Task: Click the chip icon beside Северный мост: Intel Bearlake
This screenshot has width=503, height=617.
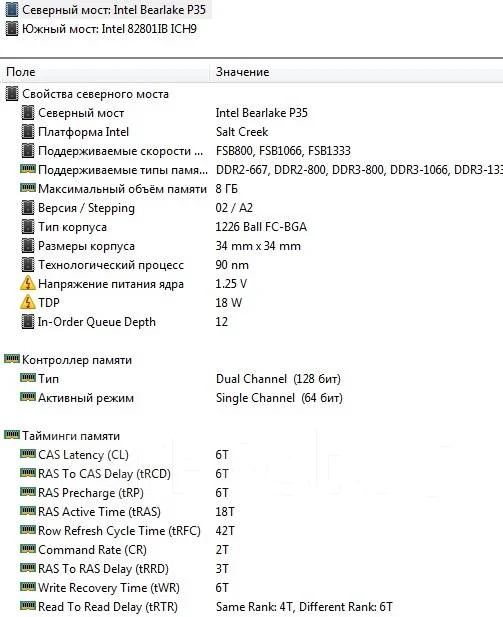Action: (x=12, y=10)
